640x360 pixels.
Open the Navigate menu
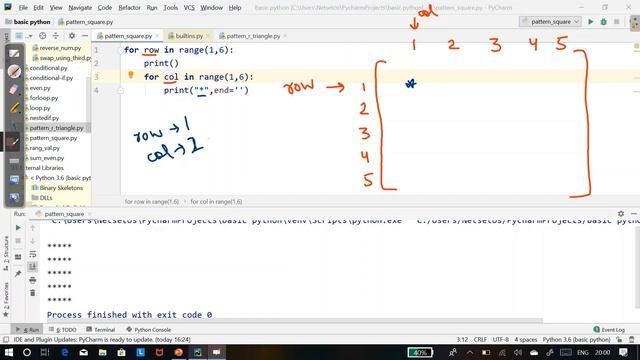click(80, 7)
